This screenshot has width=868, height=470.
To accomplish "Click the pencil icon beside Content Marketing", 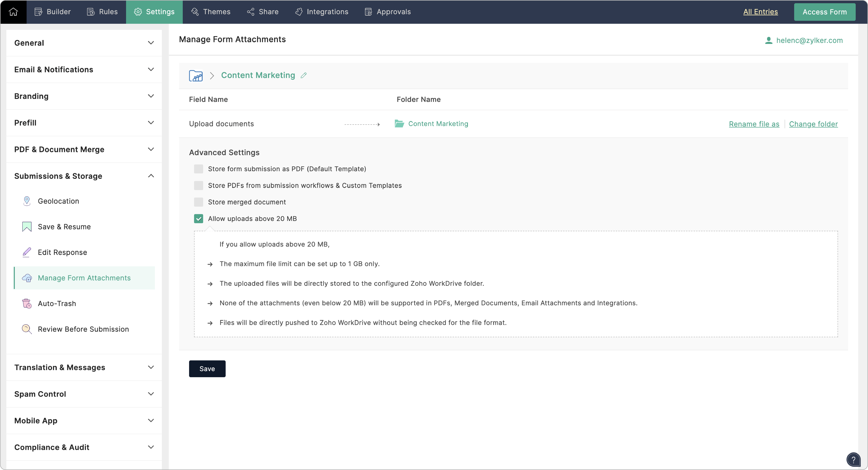I will (304, 75).
